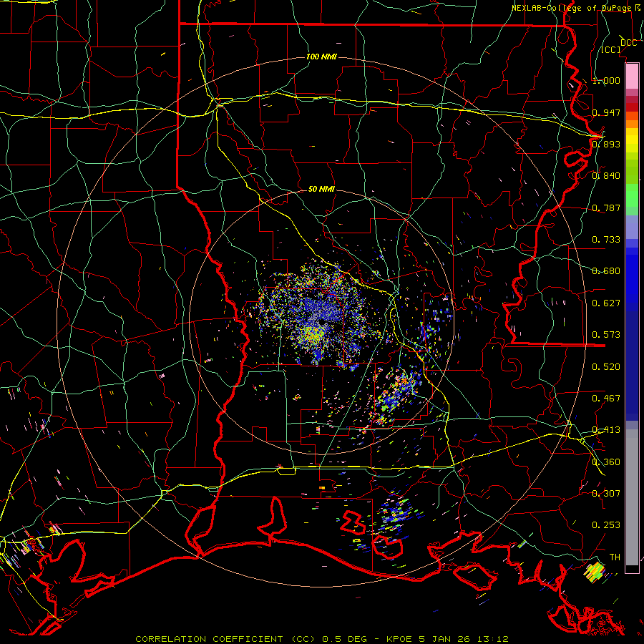Screen dimensions: 644x644
Task: Pick the yellow segment of the color bar
Action: 632,141
